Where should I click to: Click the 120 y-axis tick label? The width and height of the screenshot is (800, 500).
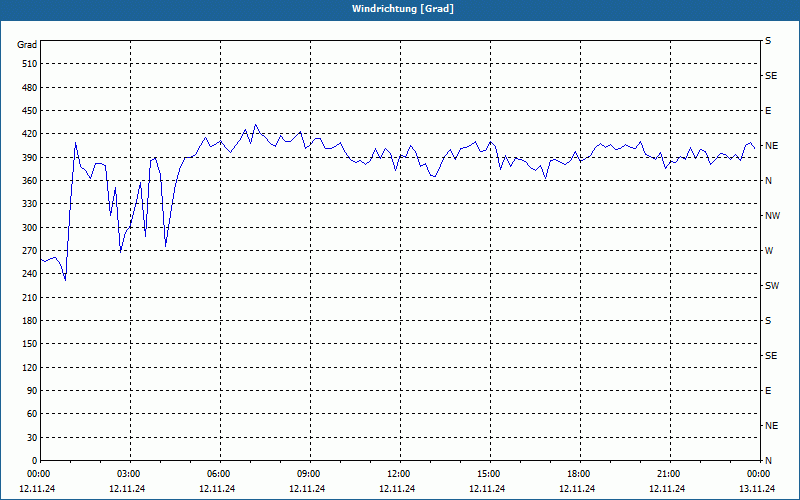coord(30,367)
